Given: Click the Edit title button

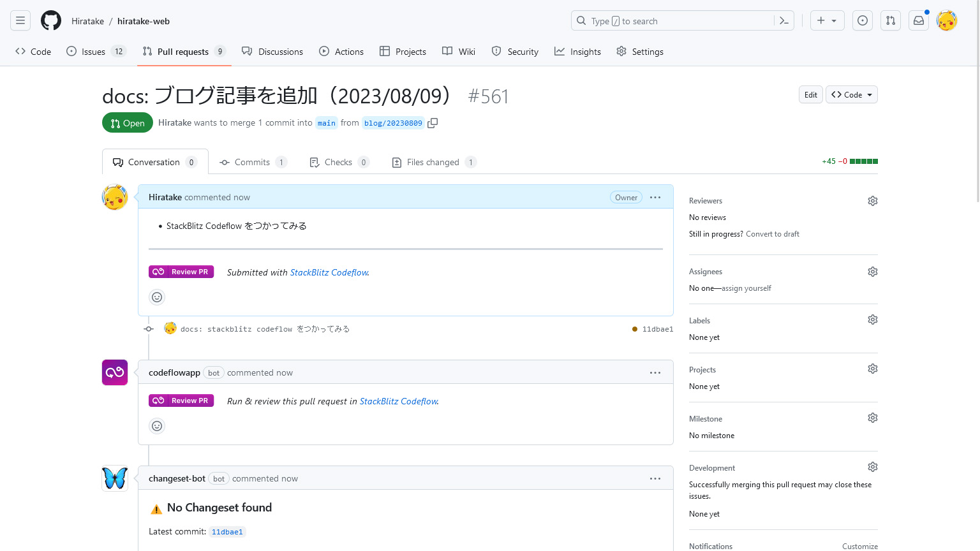Looking at the screenshot, I should tap(811, 94).
